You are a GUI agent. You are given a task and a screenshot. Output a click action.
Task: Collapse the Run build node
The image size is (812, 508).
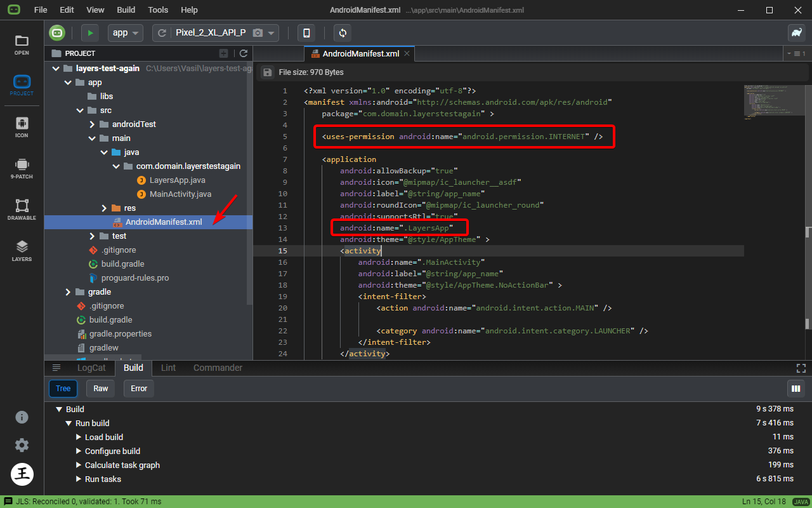69,424
